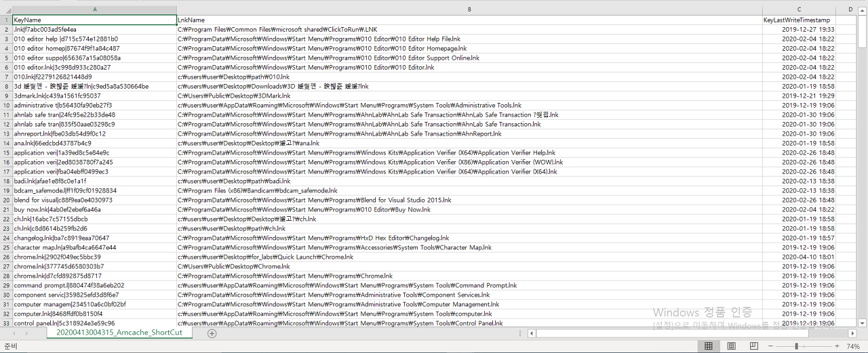Select cell with Quick Launch Chrome.lnk path
The height and width of the screenshot is (353, 868).
click(x=469, y=257)
